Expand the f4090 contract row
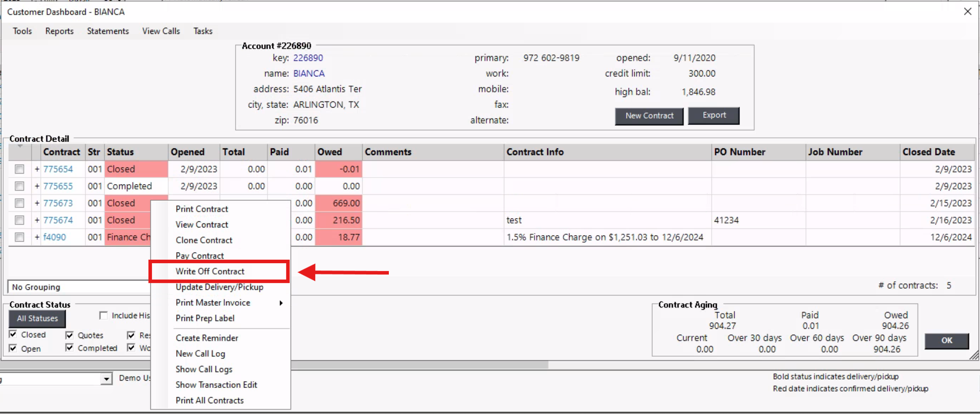This screenshot has width=980, height=414. coord(37,237)
